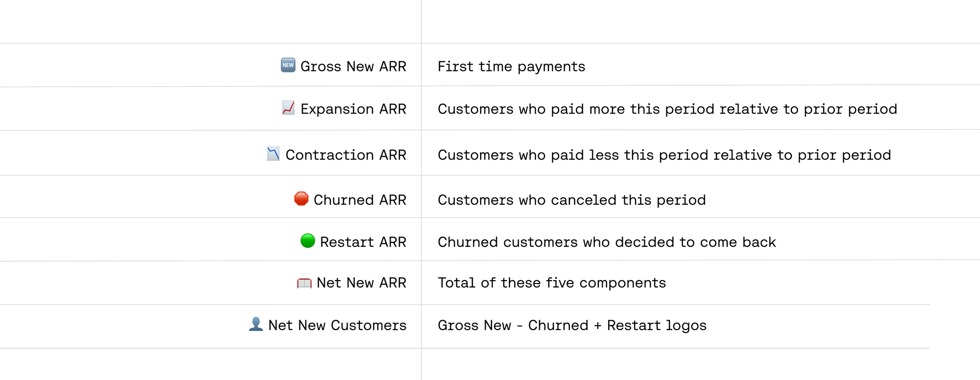The height and width of the screenshot is (380, 980).
Task: Click 'Gross New - Churned + Restart logos' text
Action: click(x=572, y=326)
